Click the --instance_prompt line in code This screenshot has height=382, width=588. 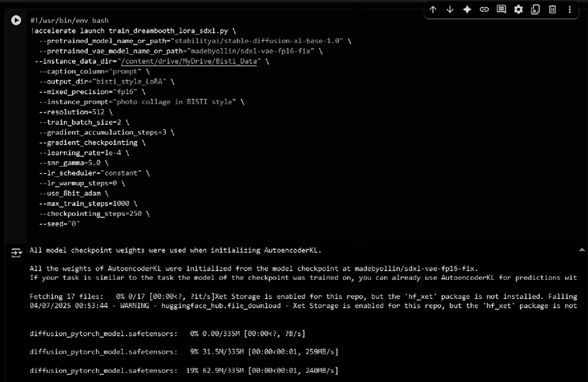(140, 102)
